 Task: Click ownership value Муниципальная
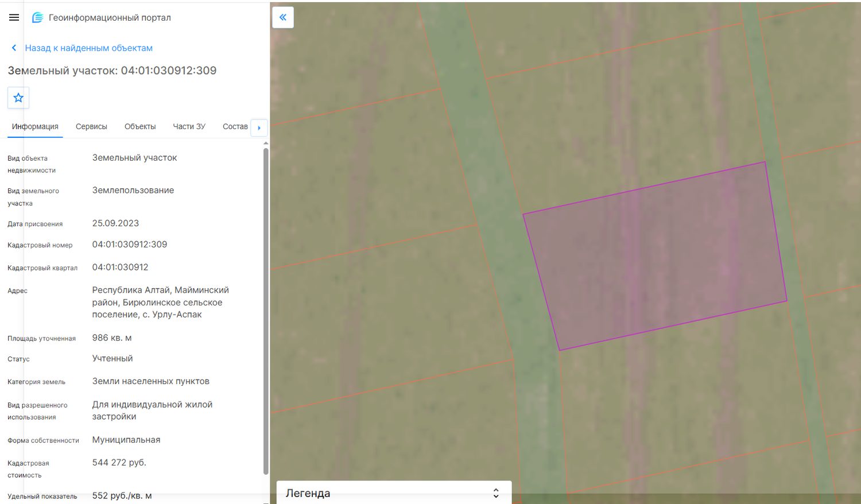click(126, 440)
